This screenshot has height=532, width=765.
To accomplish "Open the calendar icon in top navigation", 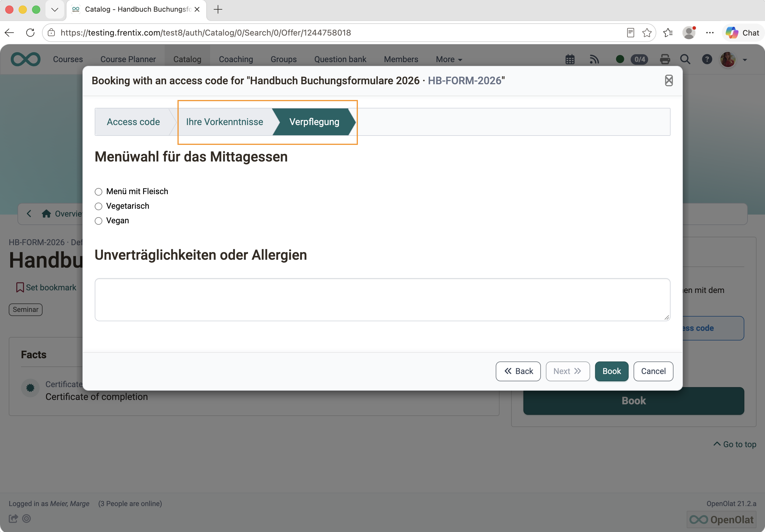I will pos(570,59).
